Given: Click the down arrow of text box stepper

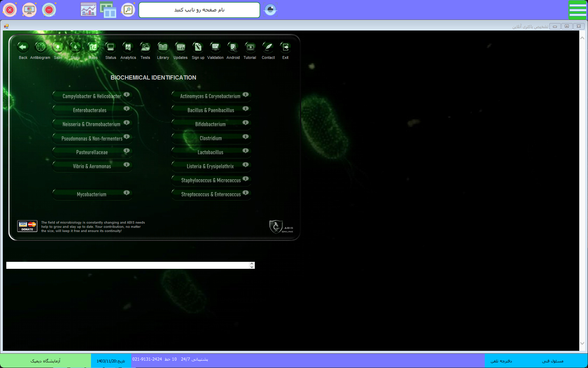Looking at the screenshot, I should click(252, 267).
